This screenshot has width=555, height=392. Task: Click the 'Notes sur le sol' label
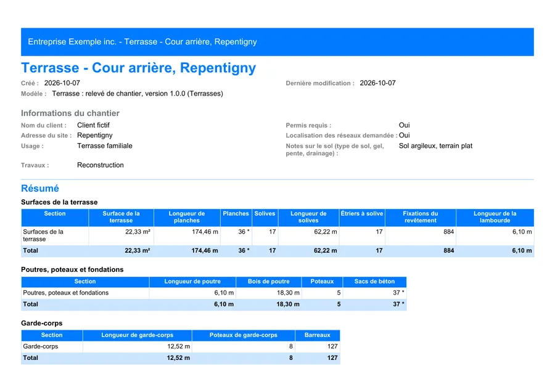(x=334, y=150)
